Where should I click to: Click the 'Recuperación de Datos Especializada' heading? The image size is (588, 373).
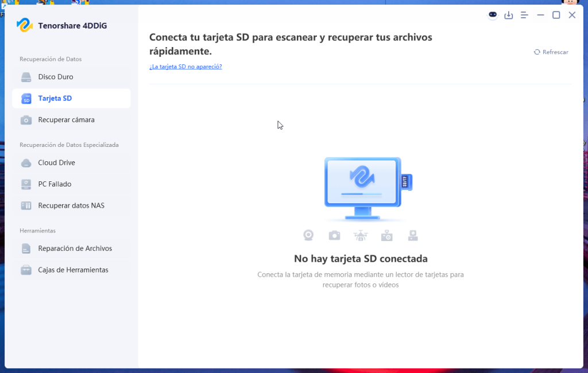(69, 145)
